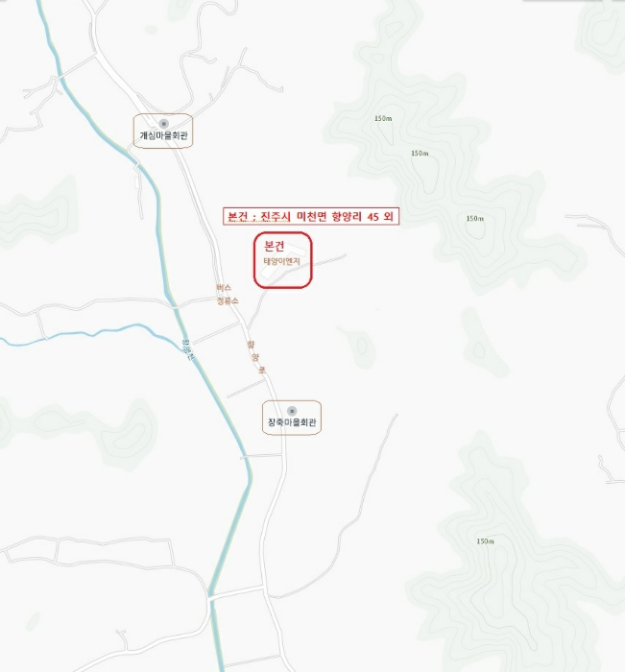
Task: Click the 버스 정류소 bus stop label
Action: (x=227, y=294)
